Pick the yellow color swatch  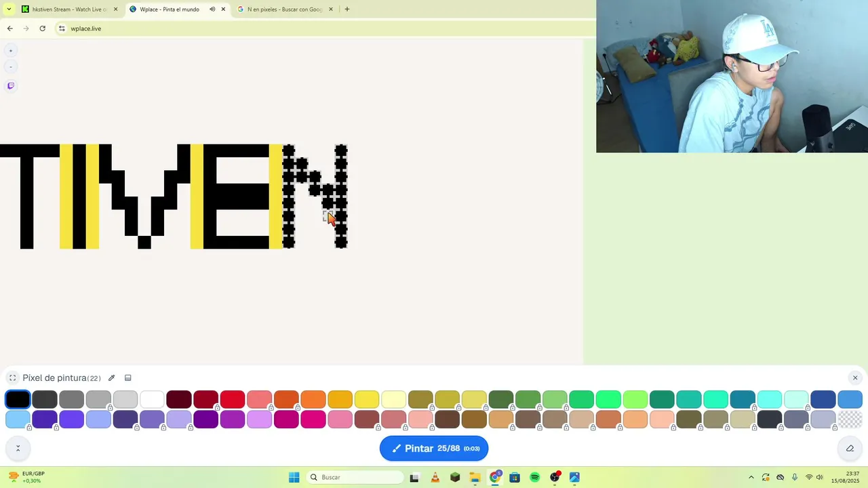tap(367, 400)
